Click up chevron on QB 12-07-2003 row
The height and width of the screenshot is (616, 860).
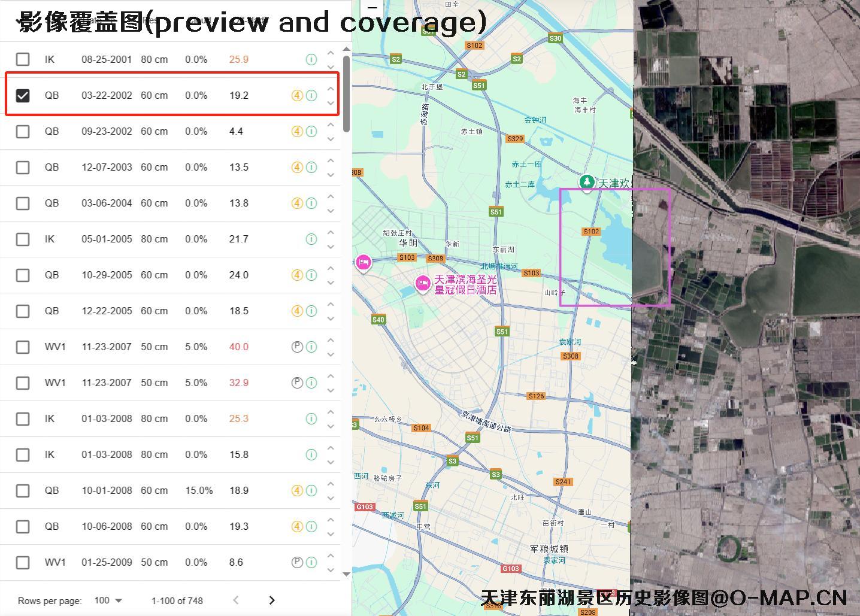tap(331, 160)
